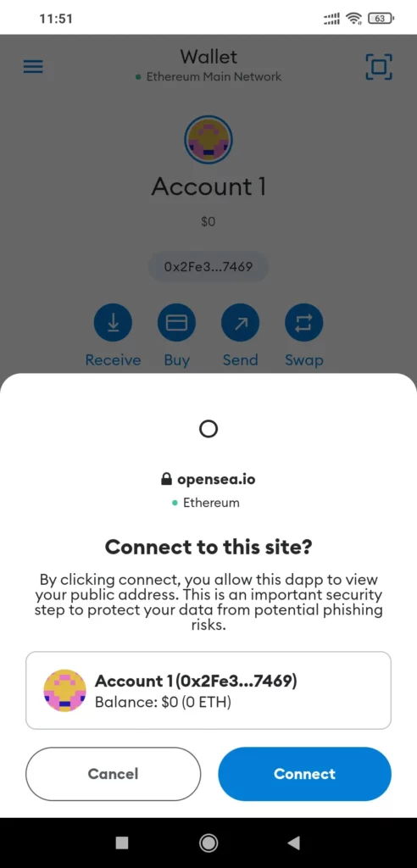417x868 pixels.
Task: Open the Ethereum Main Network selector
Action: [208, 77]
